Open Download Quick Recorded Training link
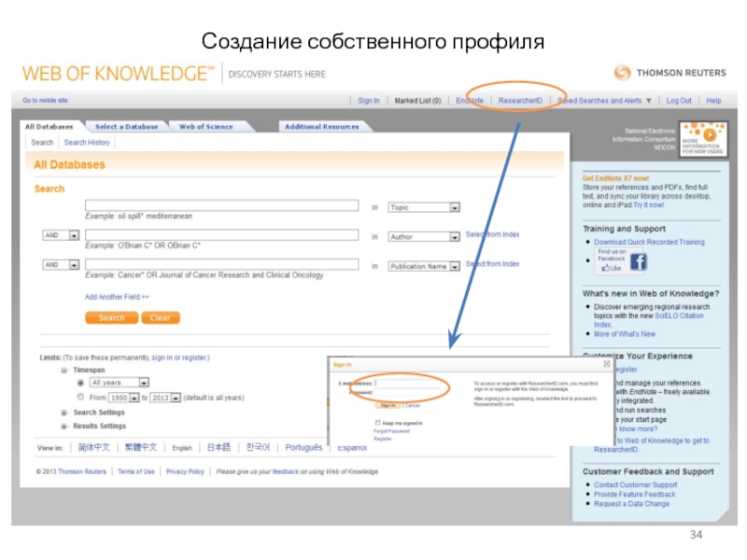Image resolution: width=747 pixels, height=560 pixels. (649, 242)
